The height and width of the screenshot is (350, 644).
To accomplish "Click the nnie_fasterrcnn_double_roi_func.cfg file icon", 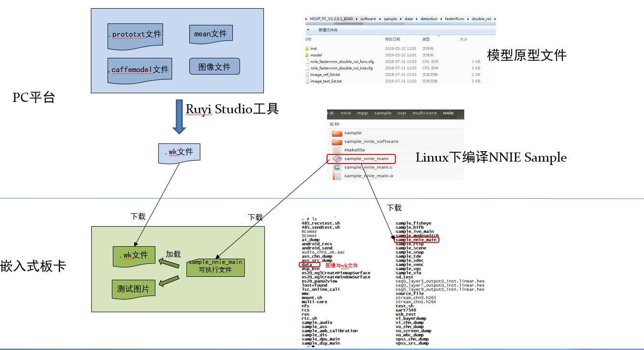I will pyautogui.click(x=307, y=61).
